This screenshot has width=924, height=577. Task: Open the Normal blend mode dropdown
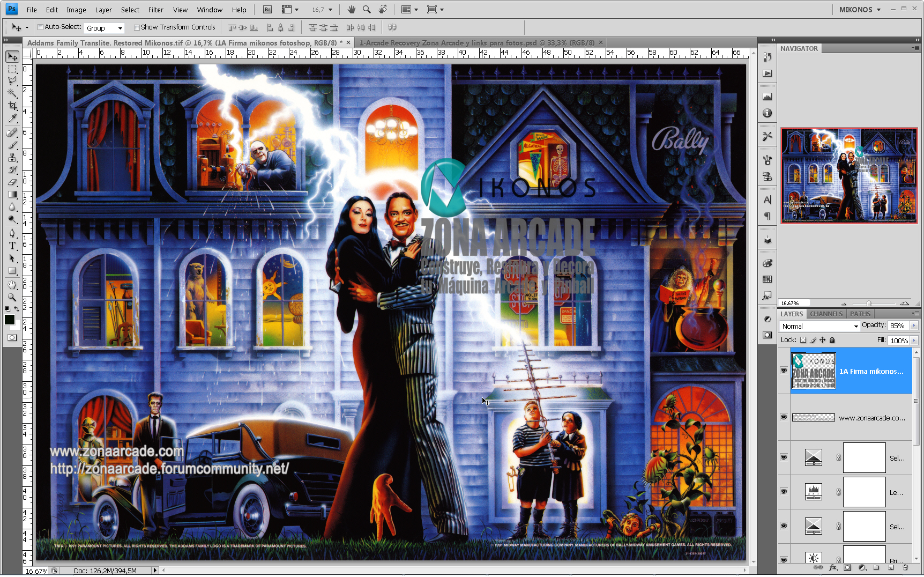[x=820, y=326]
